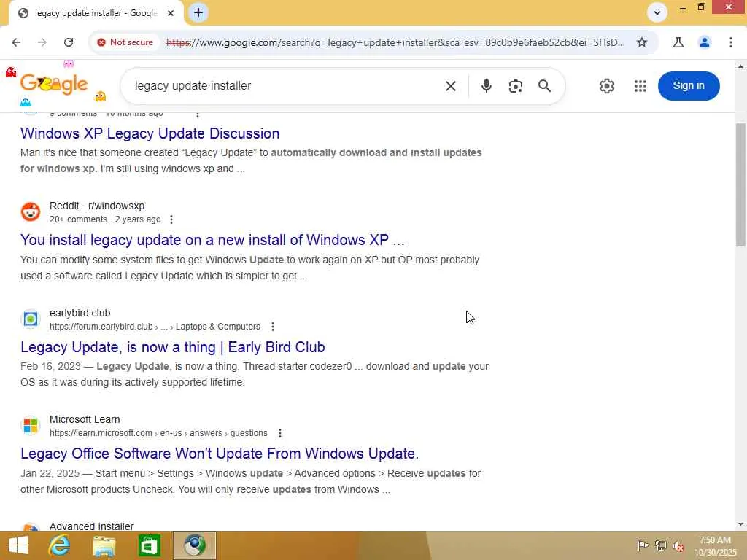Open network tray icon
Screen dimensions: 747x560
coord(660,545)
